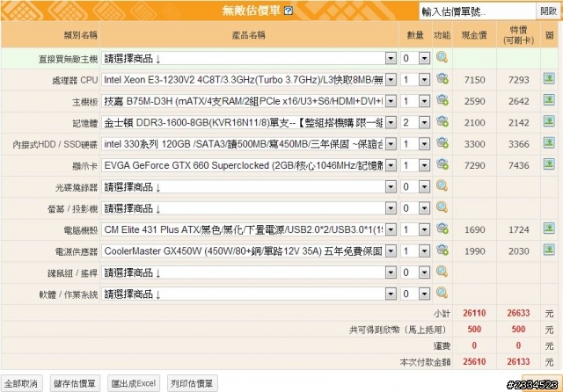
Task: Click the add-item icon in the 主機板 row
Action: [442, 101]
